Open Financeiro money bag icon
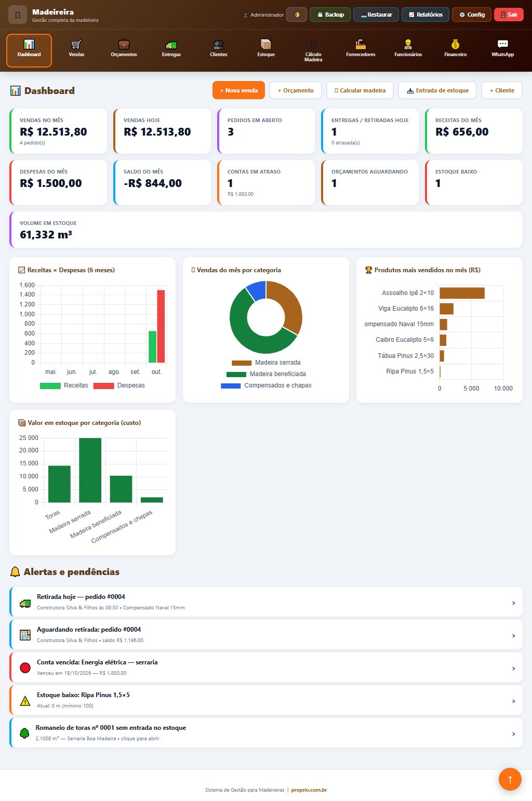Viewport: 532px width, 801px height. point(456,45)
